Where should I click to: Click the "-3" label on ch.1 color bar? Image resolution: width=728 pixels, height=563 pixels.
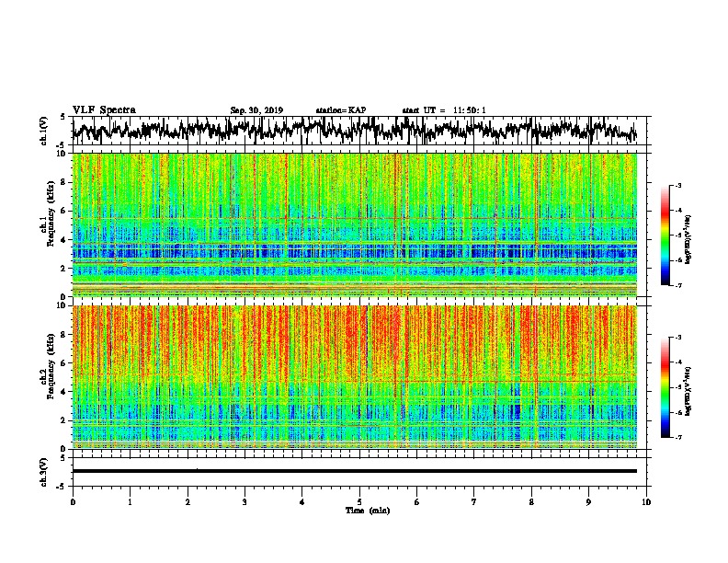pos(678,185)
